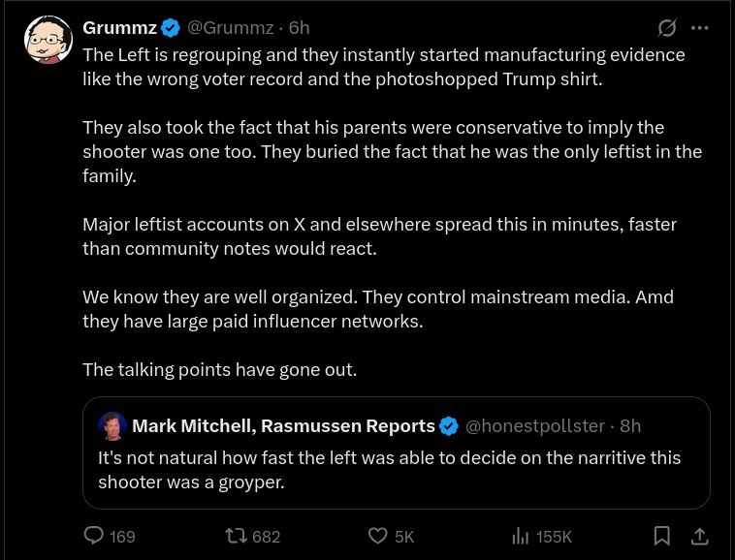Open Mark Mitchell's avatar in quoted post
Image resolution: width=735 pixels, height=560 pixels.
click(x=112, y=426)
